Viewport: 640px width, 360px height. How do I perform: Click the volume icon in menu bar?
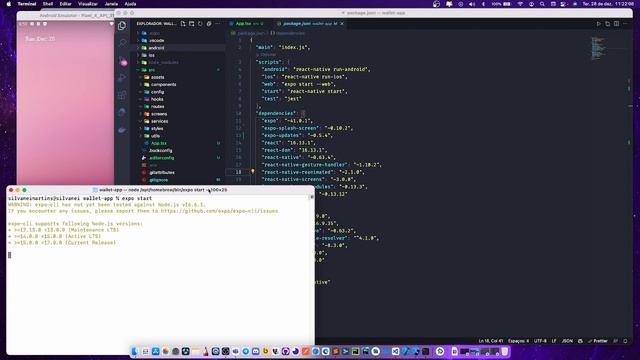coord(472,4)
